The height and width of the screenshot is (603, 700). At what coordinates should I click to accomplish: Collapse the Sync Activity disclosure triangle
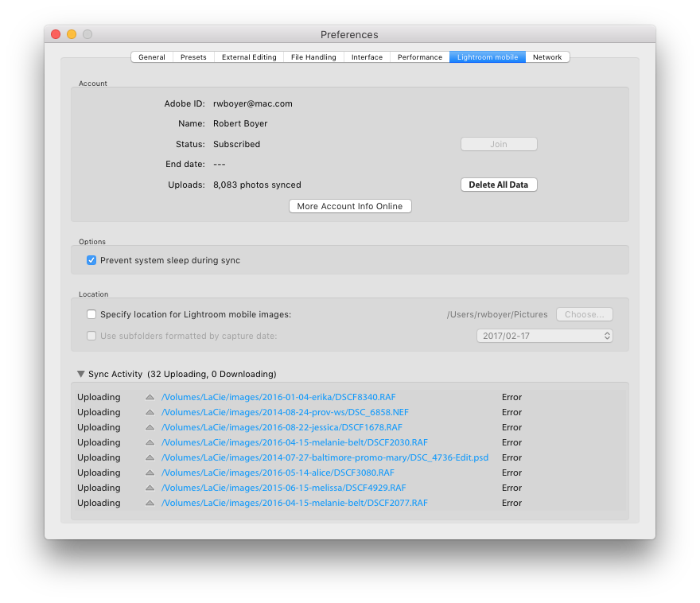(x=81, y=374)
